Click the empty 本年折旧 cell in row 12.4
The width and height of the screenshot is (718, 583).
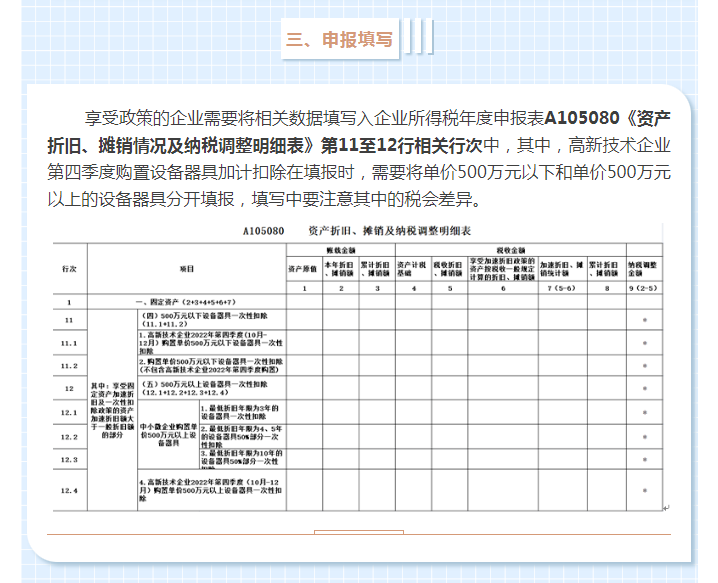341,490
